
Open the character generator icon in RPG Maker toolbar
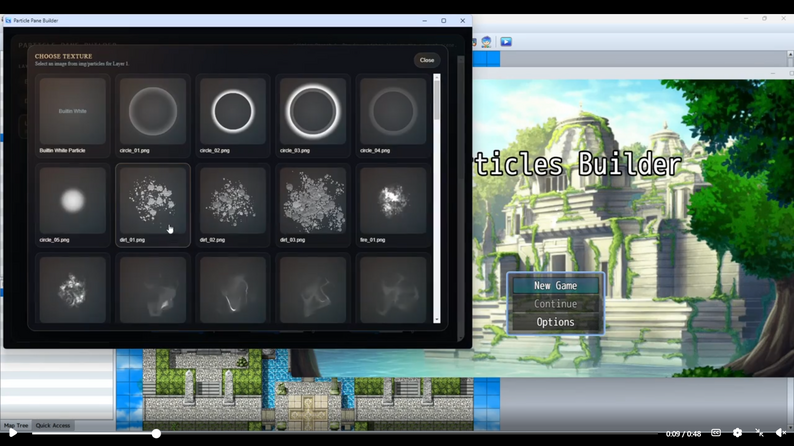tap(486, 42)
